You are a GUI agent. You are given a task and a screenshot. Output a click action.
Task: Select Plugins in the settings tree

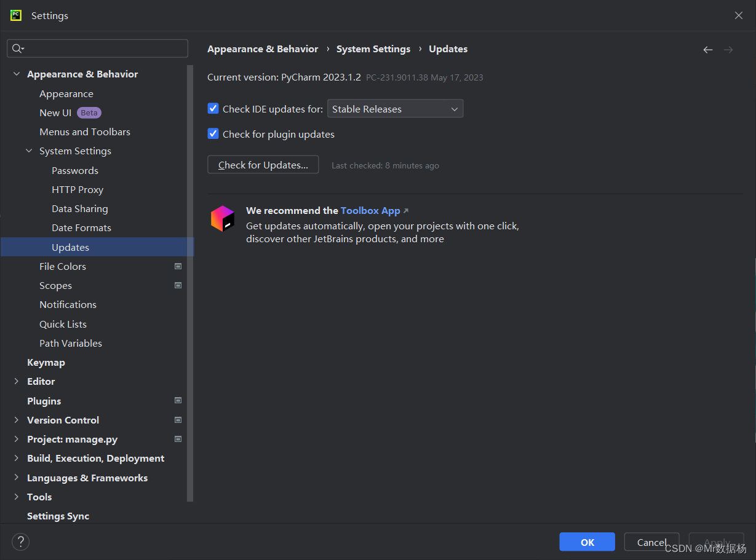click(44, 401)
